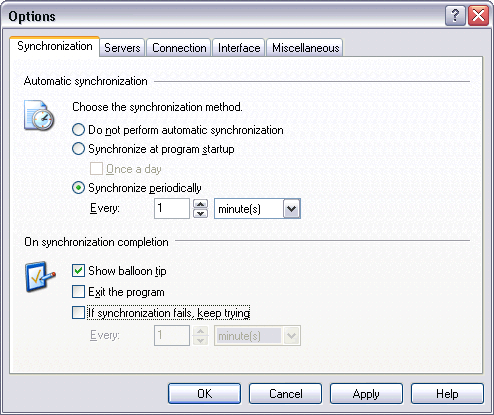Switch to the Miscellaneous tab
This screenshot has width=494, height=415.
(305, 48)
